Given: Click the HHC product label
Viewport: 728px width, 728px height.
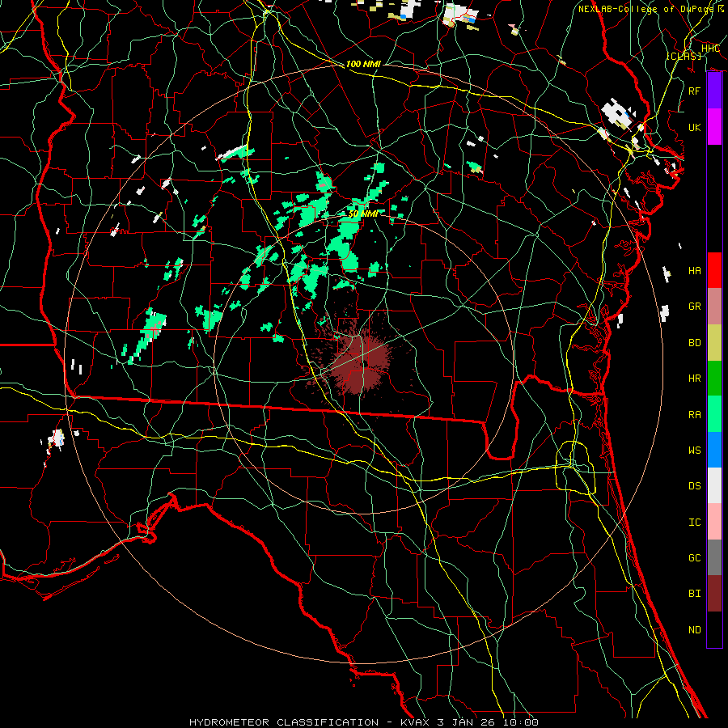Looking at the screenshot, I should 710,49.
